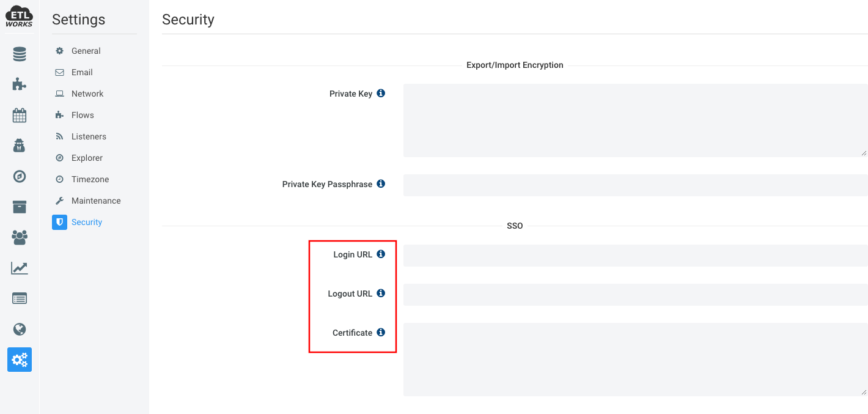Click the info icon next to Certificate
This screenshot has width=868, height=414.
coord(381,332)
